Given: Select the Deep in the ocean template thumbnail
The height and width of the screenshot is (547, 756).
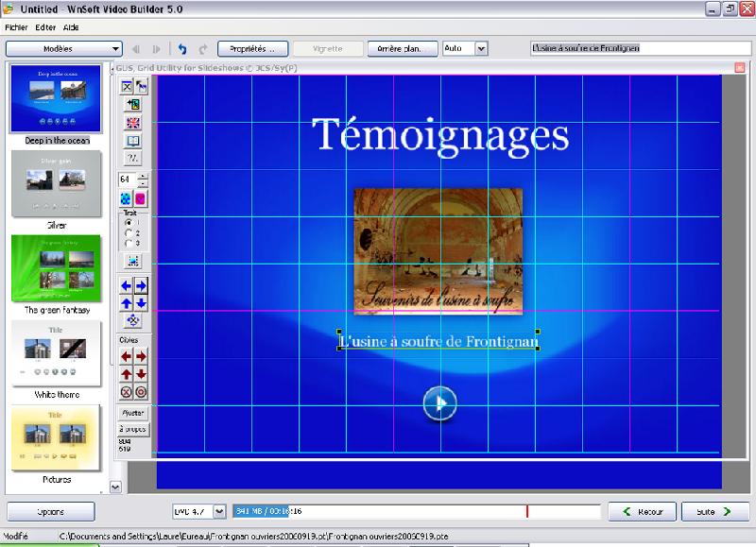Looking at the screenshot, I should pos(56,99).
